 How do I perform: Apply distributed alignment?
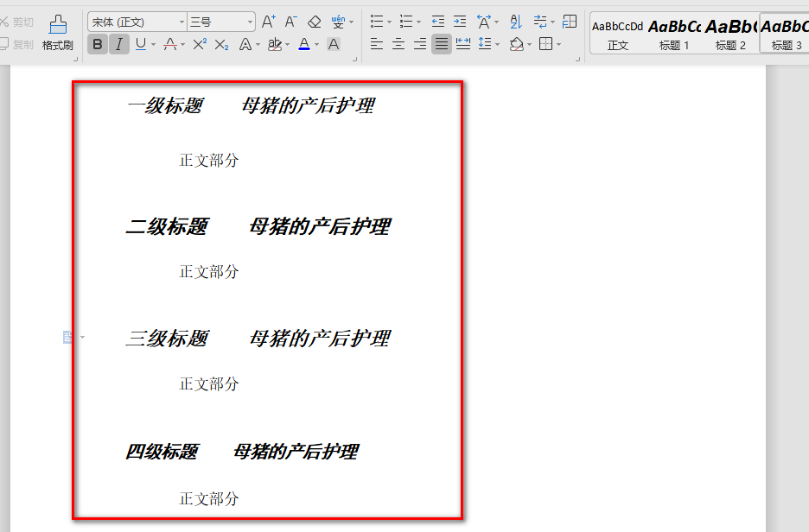coord(463,44)
